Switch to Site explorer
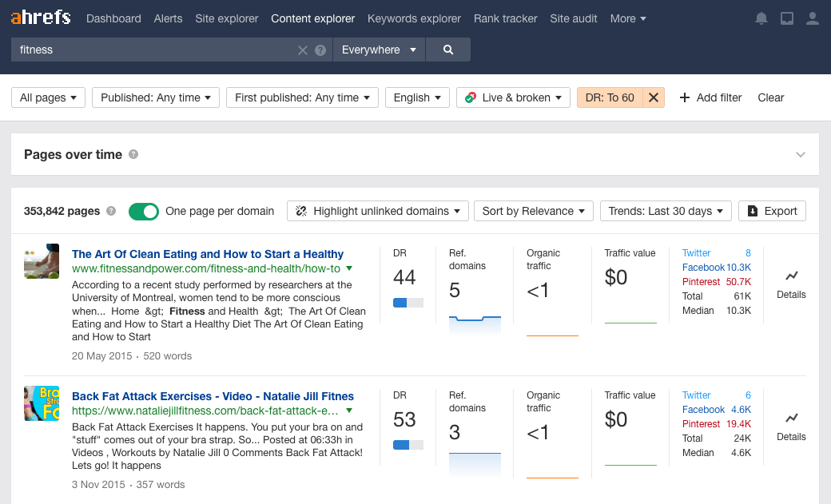The width and height of the screenshot is (831, 504). click(227, 18)
